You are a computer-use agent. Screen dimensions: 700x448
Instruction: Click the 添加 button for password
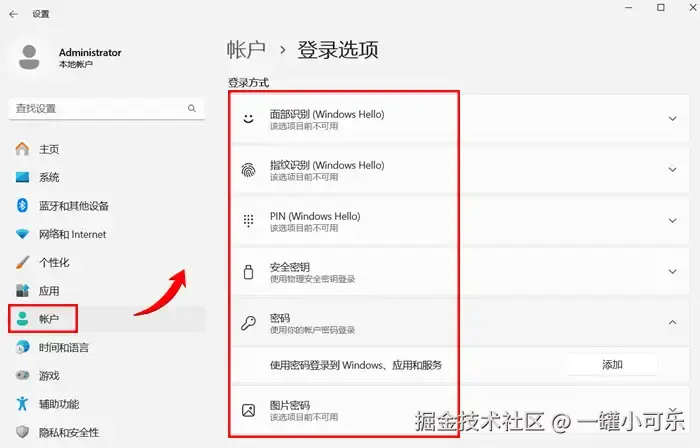pos(612,365)
